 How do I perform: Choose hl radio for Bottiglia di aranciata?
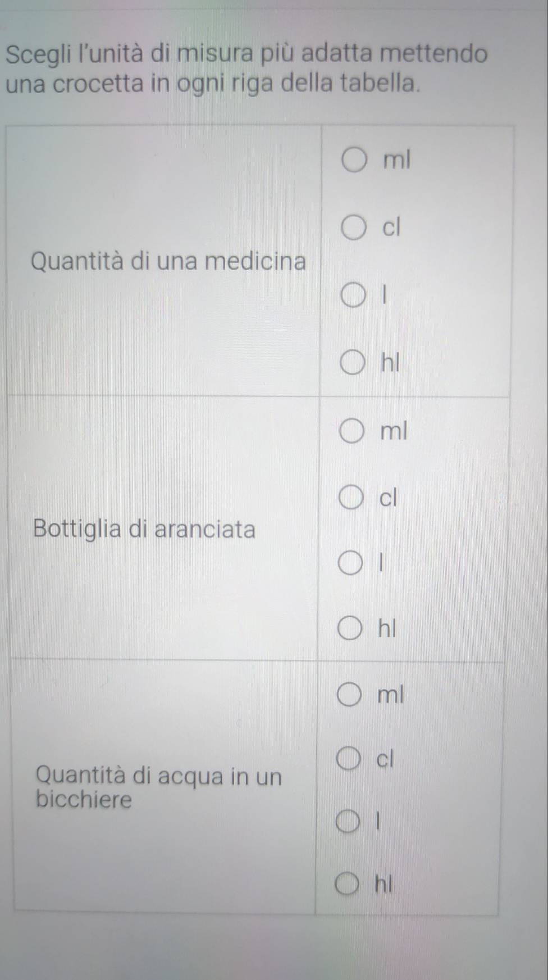coord(350,629)
